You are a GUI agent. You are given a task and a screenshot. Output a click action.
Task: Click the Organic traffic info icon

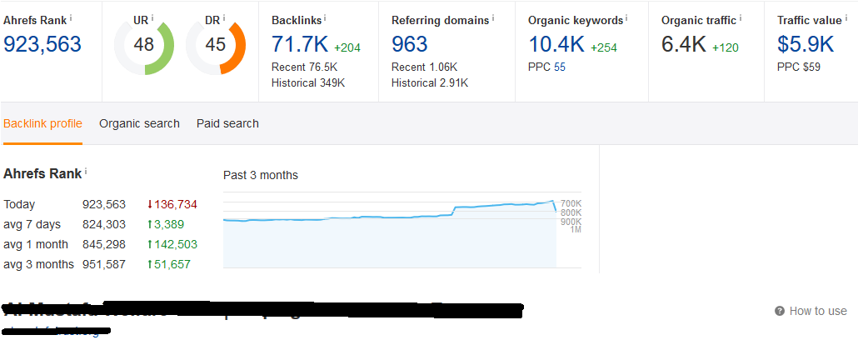(x=741, y=17)
